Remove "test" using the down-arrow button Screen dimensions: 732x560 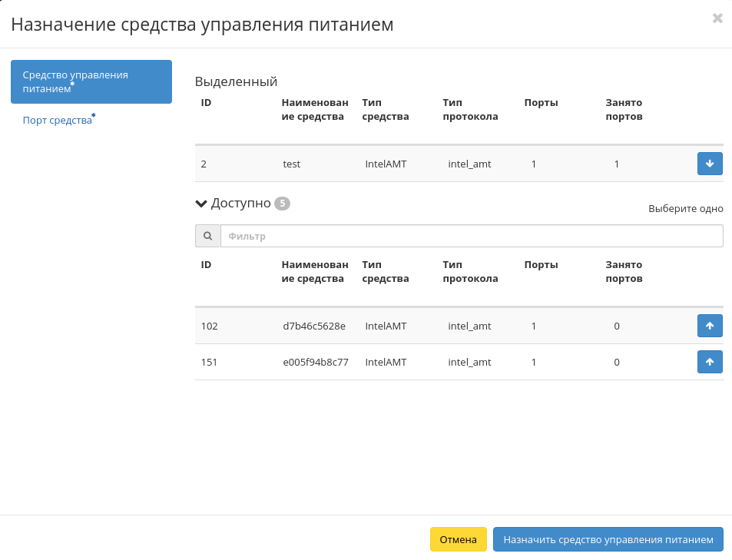tap(709, 164)
